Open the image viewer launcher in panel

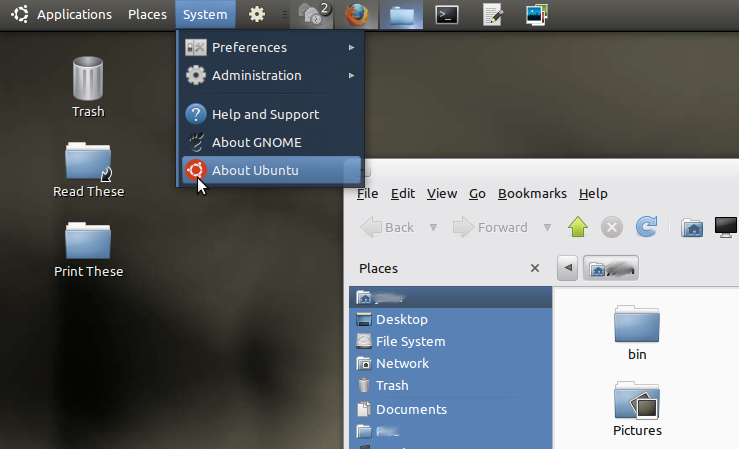pos(537,15)
